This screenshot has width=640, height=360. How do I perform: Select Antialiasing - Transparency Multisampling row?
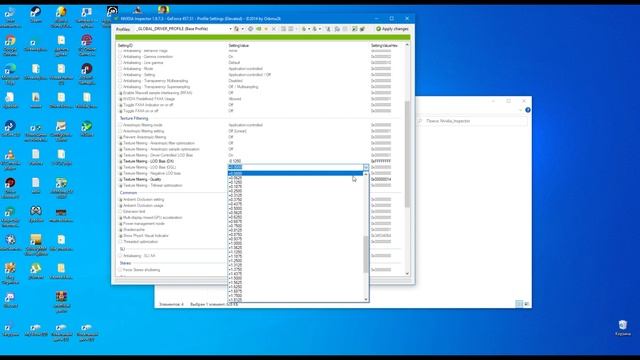[260, 81]
